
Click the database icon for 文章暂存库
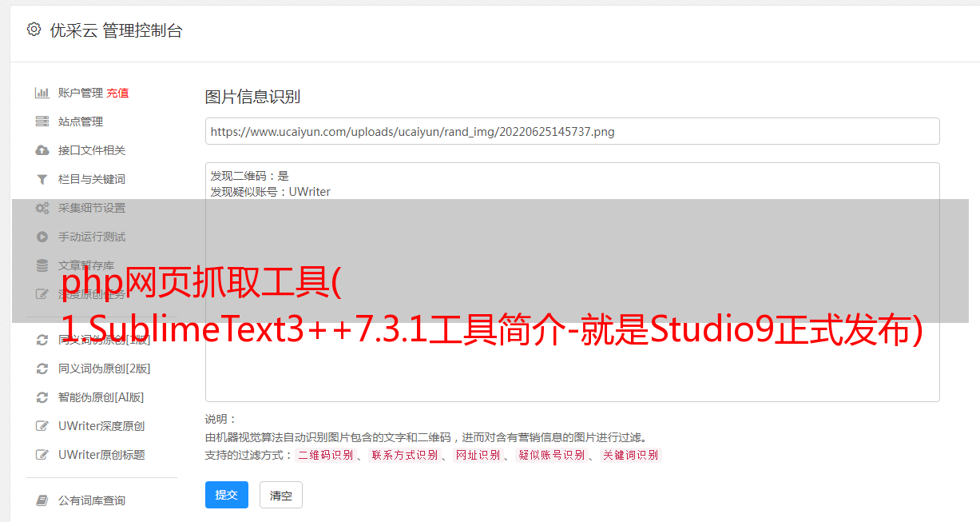click(42, 265)
